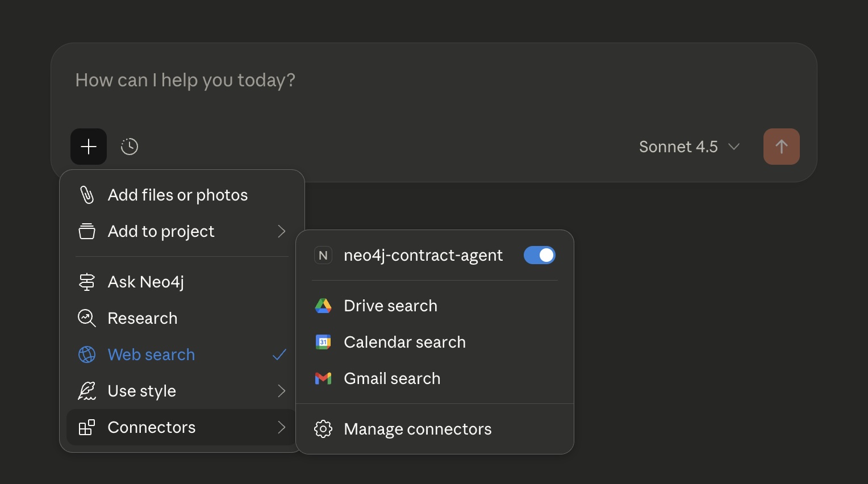868x484 pixels.
Task: Expand the Use style submenu chevron
Action: coord(281,391)
